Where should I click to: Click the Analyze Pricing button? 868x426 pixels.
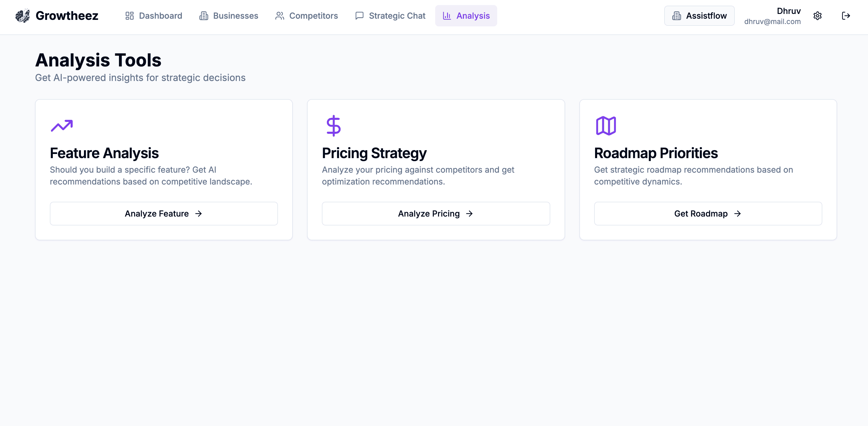pos(436,213)
